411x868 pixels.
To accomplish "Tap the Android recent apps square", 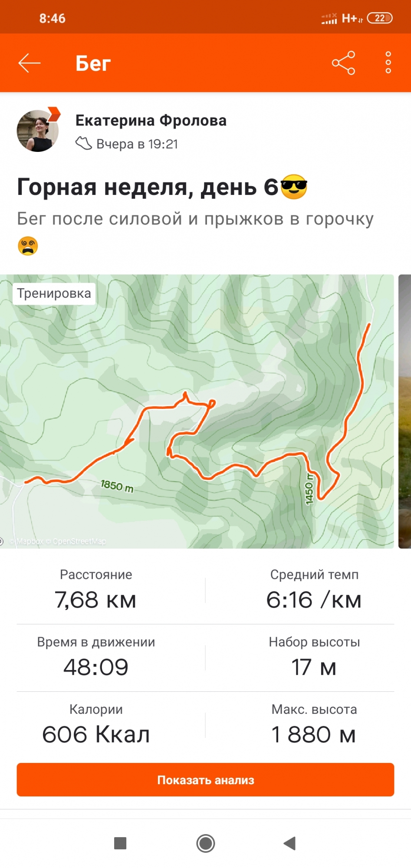I will (120, 843).
